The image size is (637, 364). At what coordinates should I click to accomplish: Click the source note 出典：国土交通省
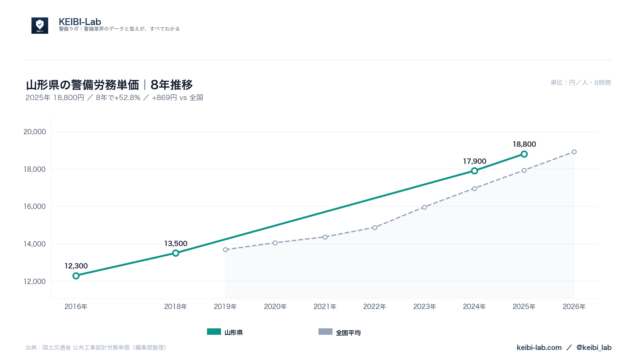[x=48, y=347]
